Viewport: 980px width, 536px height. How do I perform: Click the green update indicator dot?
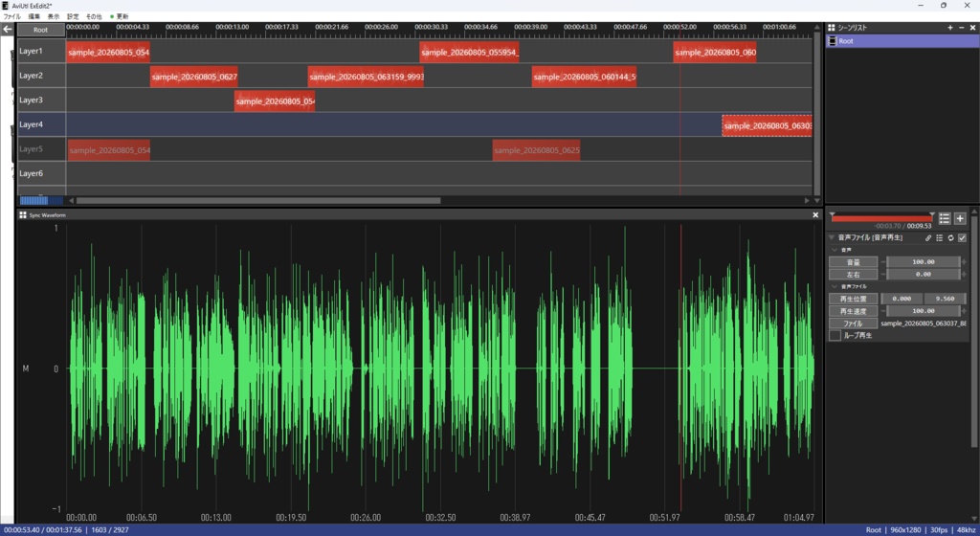[112, 16]
